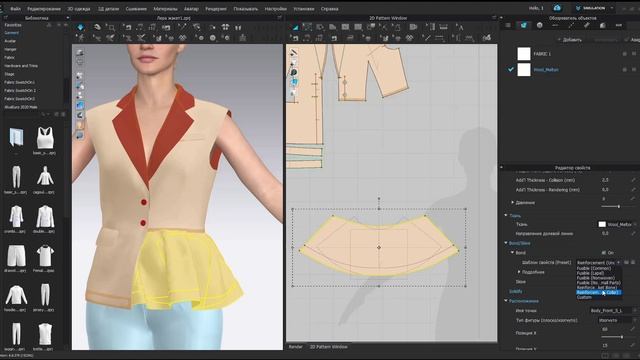Click the last icon on the 2D toolbar's second row
The image size is (640, 360).
487,38
